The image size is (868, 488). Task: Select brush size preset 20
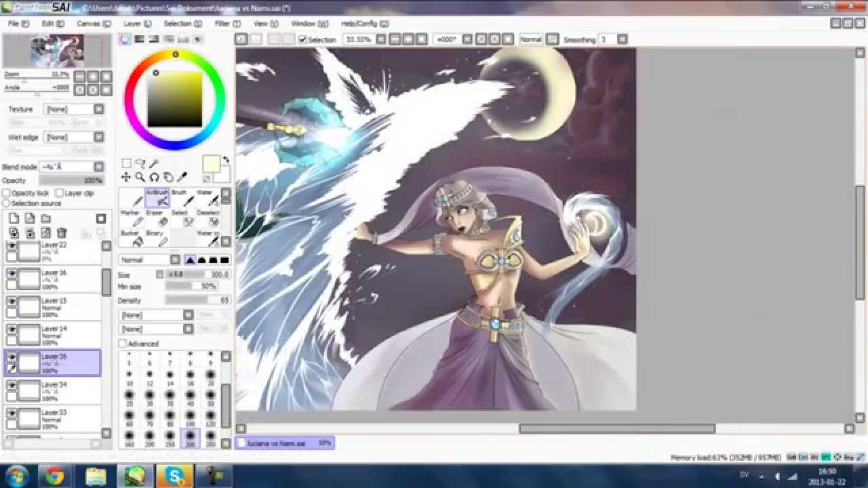tap(210, 376)
